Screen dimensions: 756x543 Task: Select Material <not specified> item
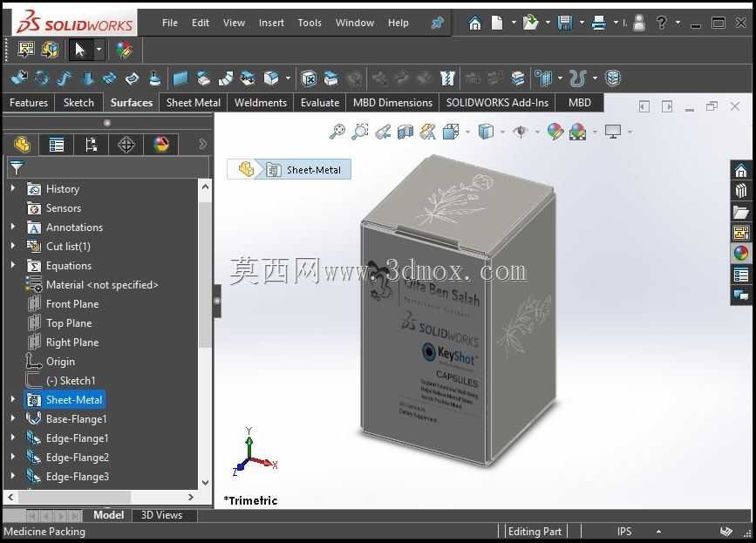(x=102, y=285)
